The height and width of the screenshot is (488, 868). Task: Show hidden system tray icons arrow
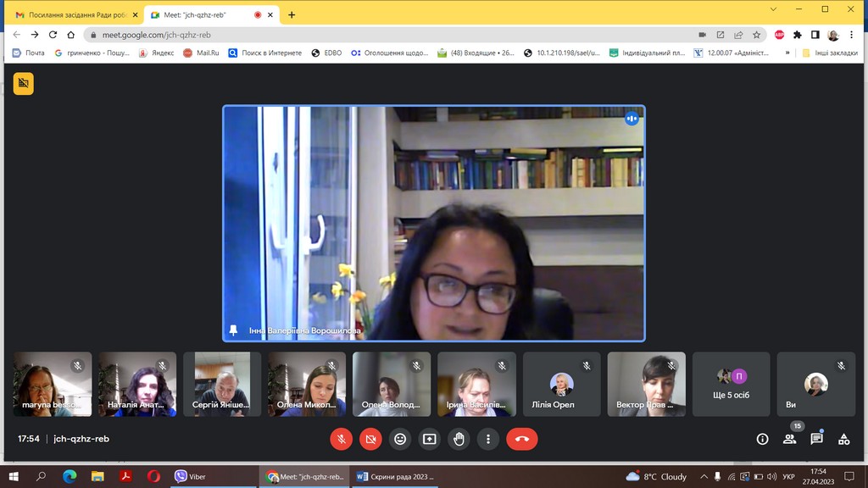coord(704,477)
